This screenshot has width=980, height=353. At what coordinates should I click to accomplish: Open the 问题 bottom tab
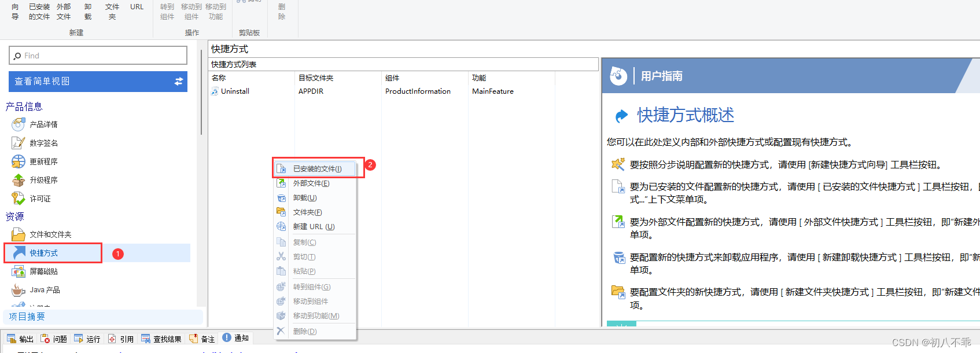(54, 339)
